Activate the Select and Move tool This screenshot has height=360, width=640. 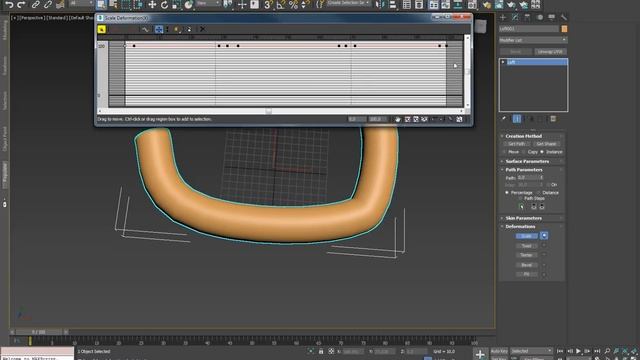point(152,5)
